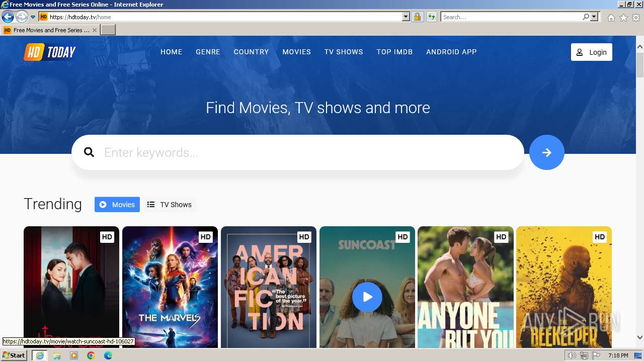Click the HD badge on Suncoast
The width and height of the screenshot is (644, 362).
tap(403, 237)
